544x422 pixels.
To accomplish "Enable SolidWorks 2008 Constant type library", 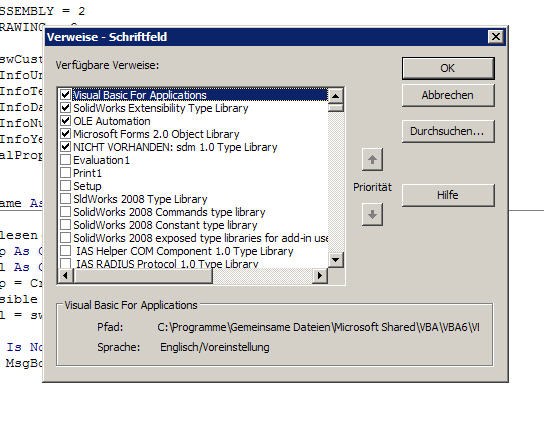I will (65, 225).
